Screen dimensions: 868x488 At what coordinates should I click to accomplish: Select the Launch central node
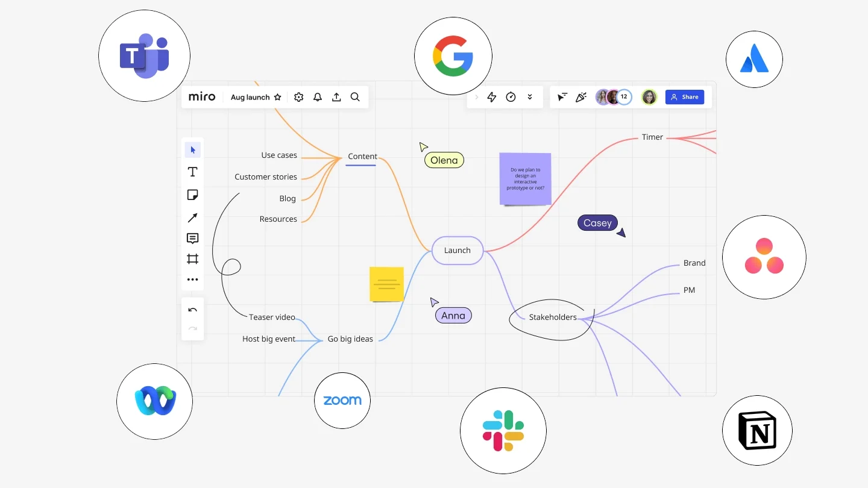tap(458, 251)
